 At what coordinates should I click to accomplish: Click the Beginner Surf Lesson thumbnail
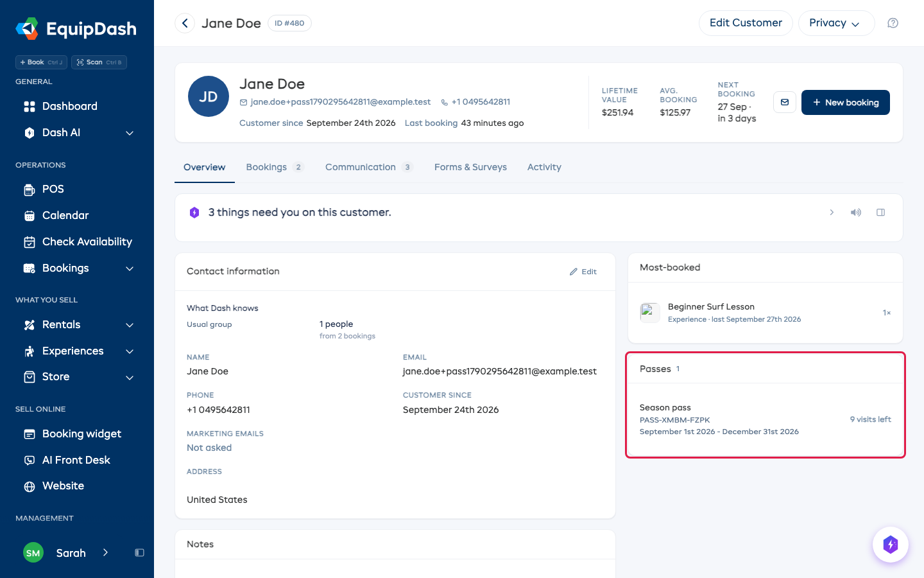click(650, 313)
